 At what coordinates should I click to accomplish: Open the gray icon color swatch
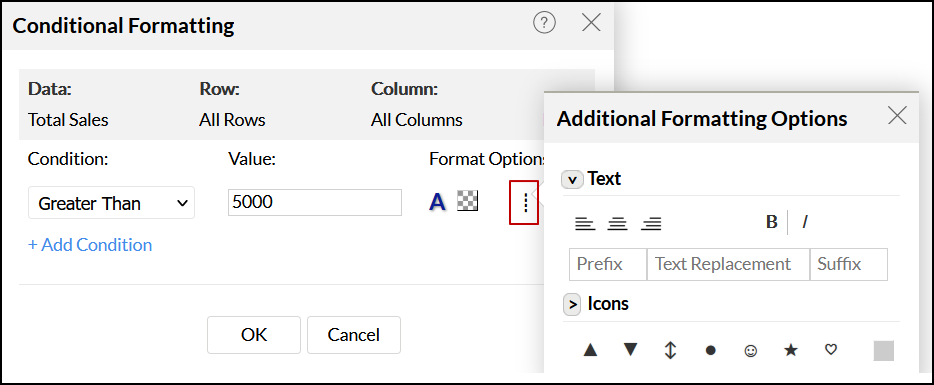tap(883, 350)
